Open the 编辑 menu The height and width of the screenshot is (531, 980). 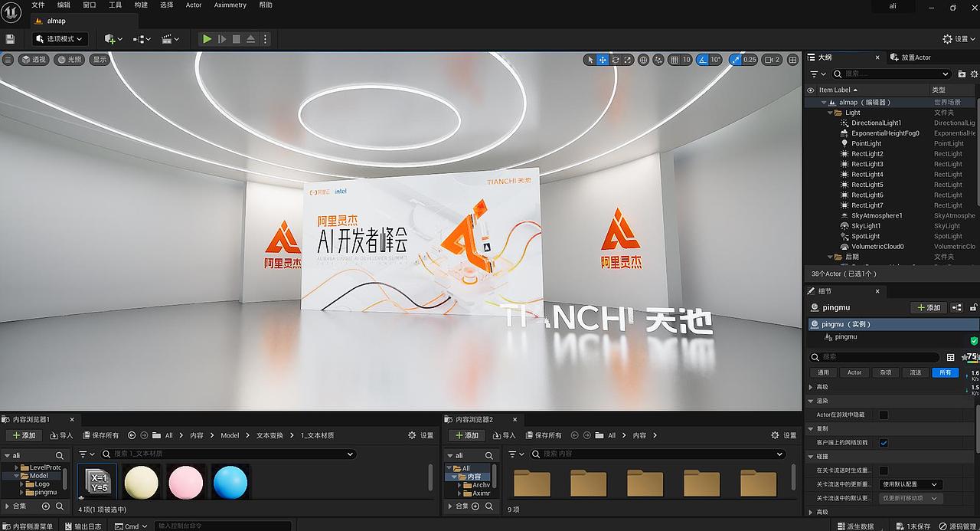pos(64,5)
